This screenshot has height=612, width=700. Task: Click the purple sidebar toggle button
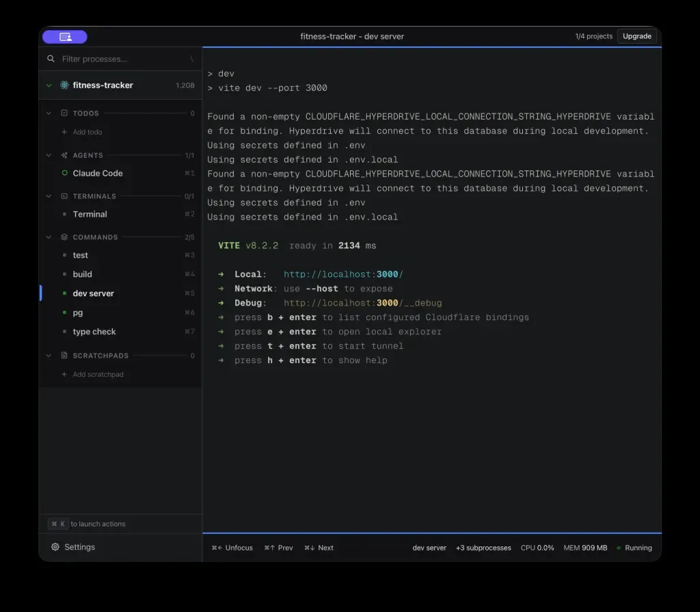pyautogui.click(x=65, y=37)
